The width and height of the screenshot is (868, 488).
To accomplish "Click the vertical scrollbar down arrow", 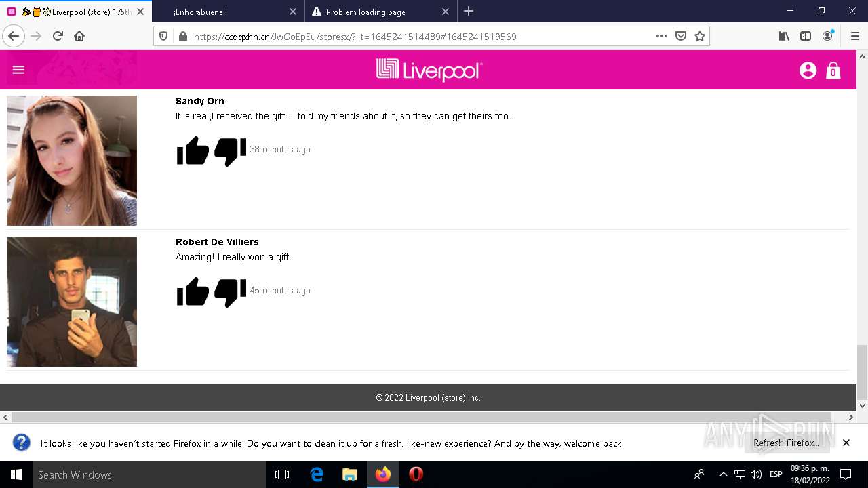I will point(862,406).
